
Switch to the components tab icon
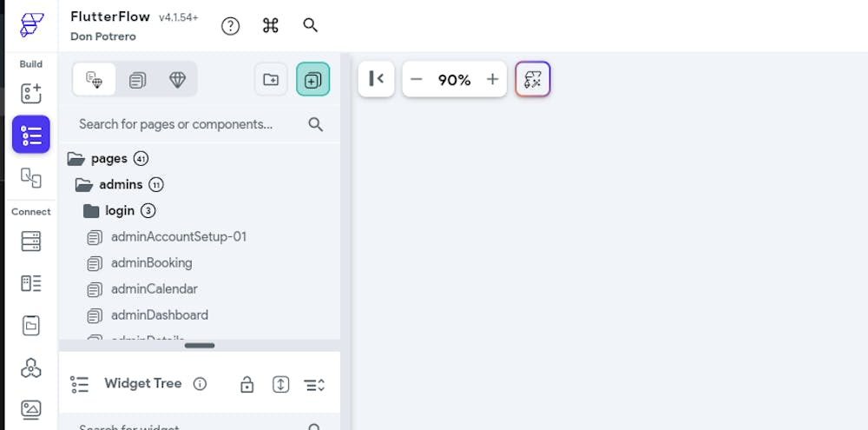pyautogui.click(x=137, y=80)
